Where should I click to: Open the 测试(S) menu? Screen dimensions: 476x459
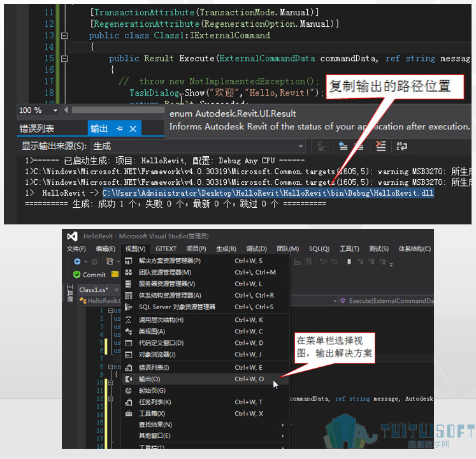point(379,249)
